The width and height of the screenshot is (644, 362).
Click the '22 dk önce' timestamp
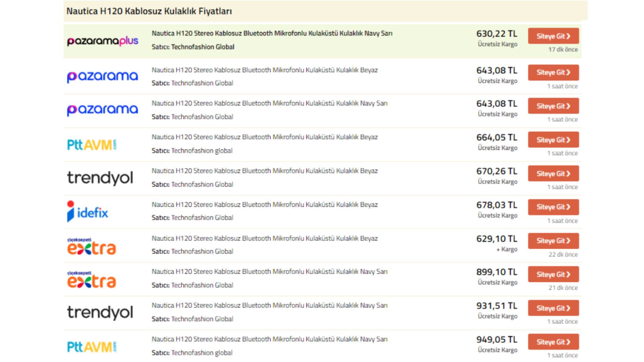pyautogui.click(x=563, y=255)
